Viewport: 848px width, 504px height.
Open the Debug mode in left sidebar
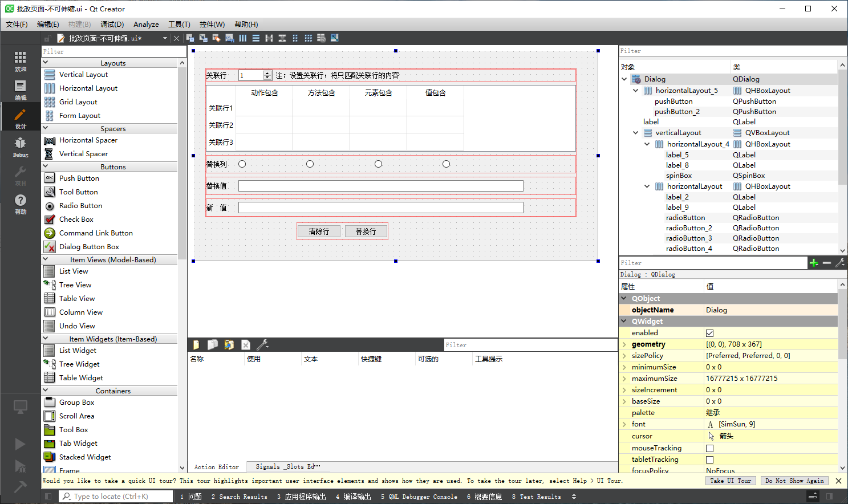point(21,147)
